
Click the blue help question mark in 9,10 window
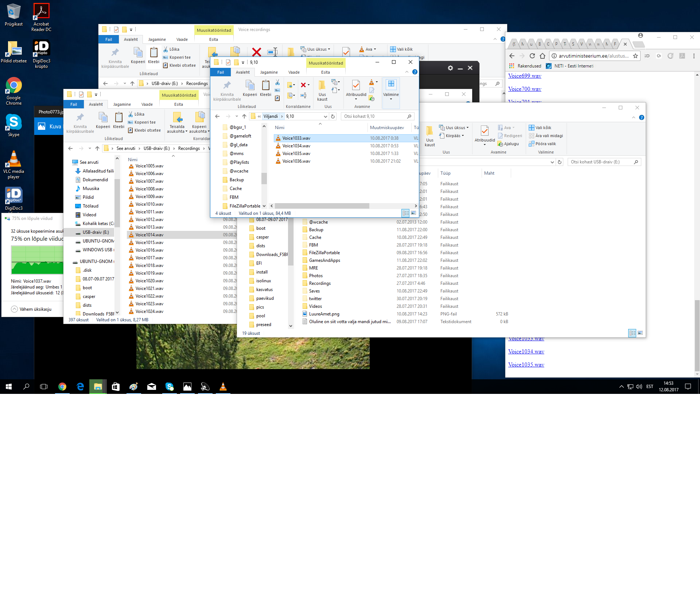pyautogui.click(x=415, y=72)
